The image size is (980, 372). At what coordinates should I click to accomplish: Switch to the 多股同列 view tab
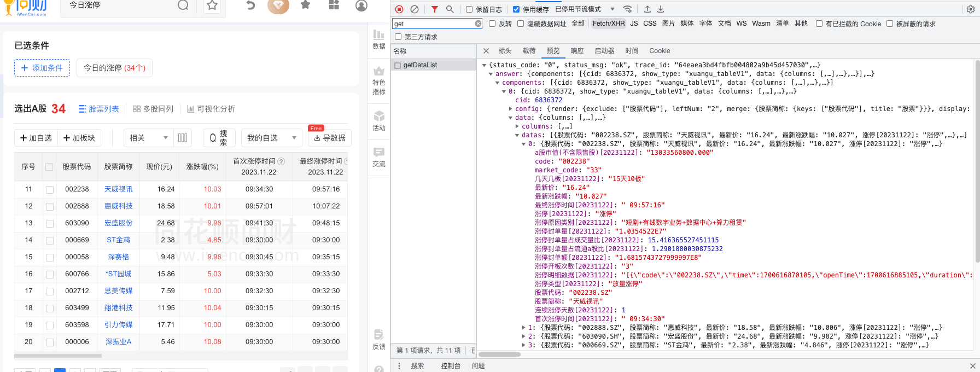[153, 109]
